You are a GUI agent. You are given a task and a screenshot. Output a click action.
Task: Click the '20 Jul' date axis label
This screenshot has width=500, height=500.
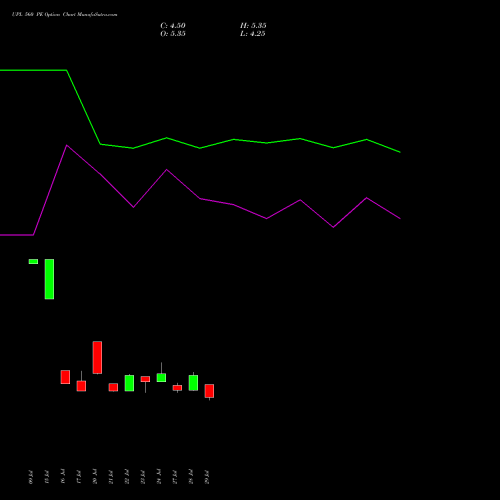(95, 477)
